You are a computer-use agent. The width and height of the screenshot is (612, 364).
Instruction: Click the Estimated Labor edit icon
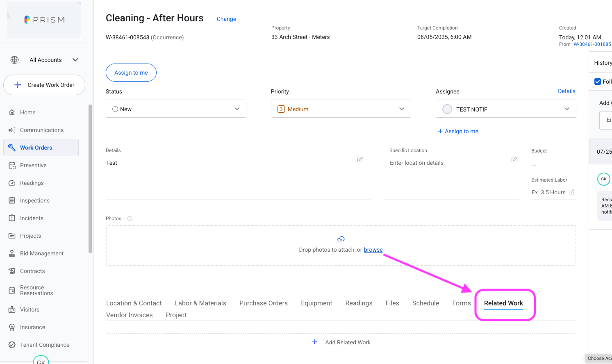pos(571,192)
